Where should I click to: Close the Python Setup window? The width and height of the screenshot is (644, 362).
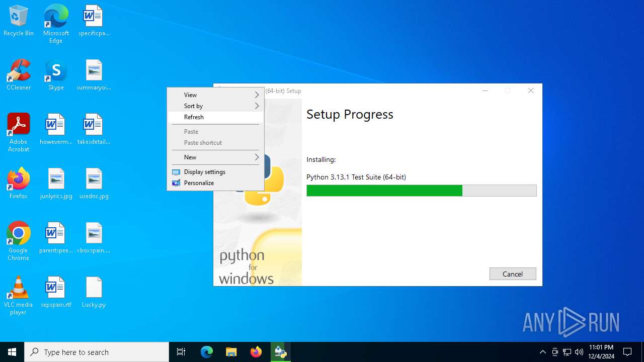530,90
